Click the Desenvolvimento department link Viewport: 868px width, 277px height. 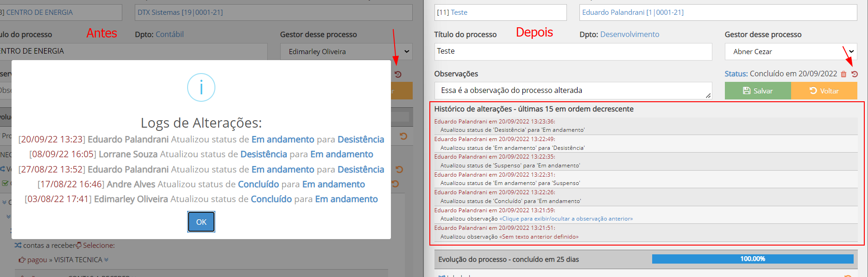(x=629, y=34)
